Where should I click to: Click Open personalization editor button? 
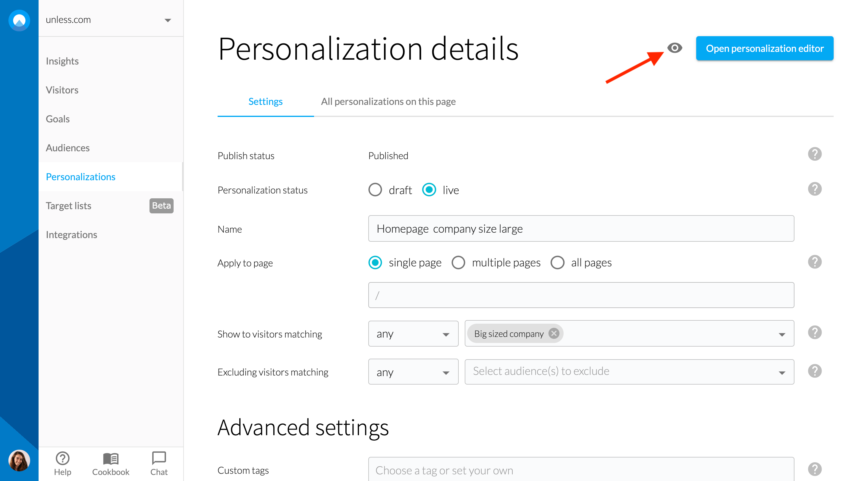click(x=765, y=49)
